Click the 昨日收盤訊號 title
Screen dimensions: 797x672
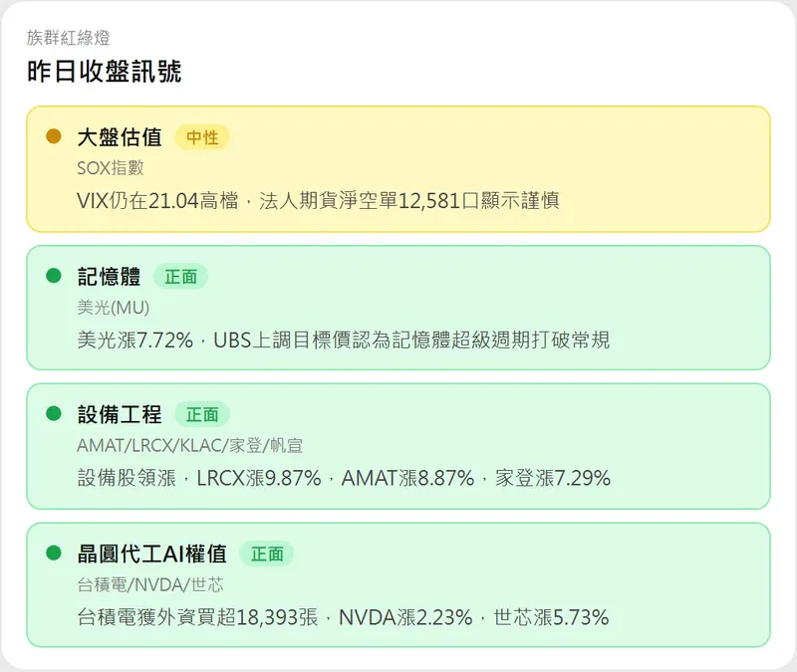click(x=104, y=72)
